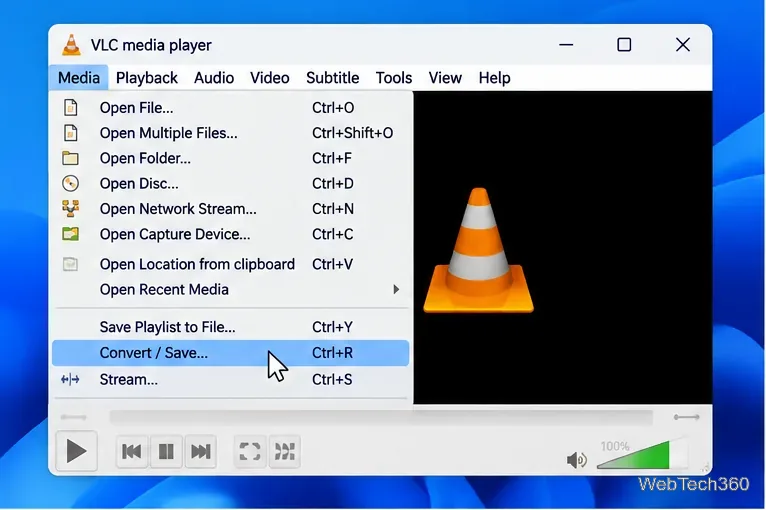Open the Media menu
The height and width of the screenshot is (510, 766).
[x=79, y=78]
